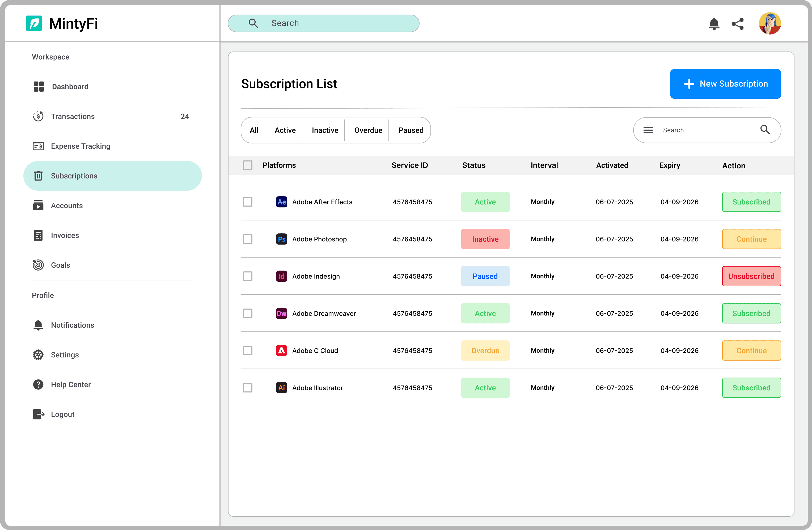The width and height of the screenshot is (812, 530).
Task: Click the Activated column header
Action: [x=612, y=165]
